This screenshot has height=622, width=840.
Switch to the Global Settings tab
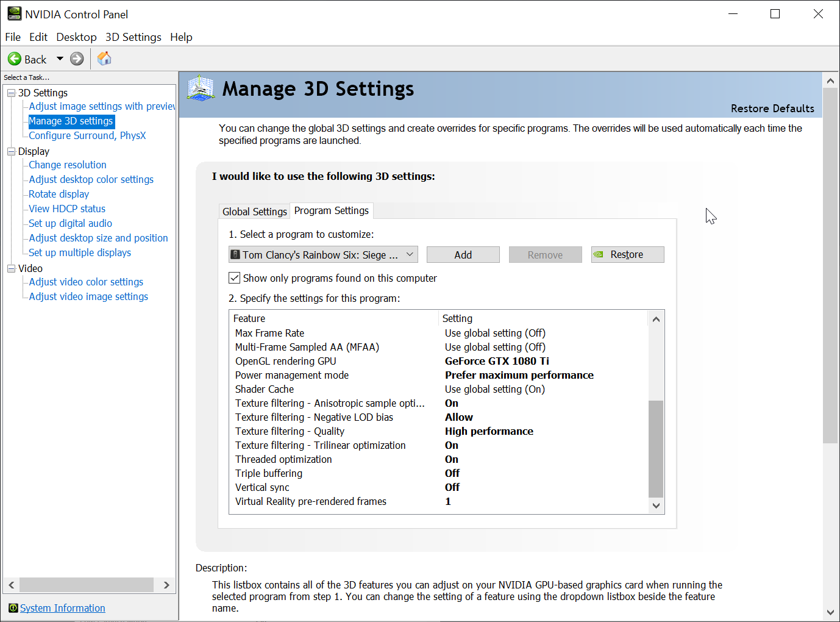pyautogui.click(x=254, y=211)
